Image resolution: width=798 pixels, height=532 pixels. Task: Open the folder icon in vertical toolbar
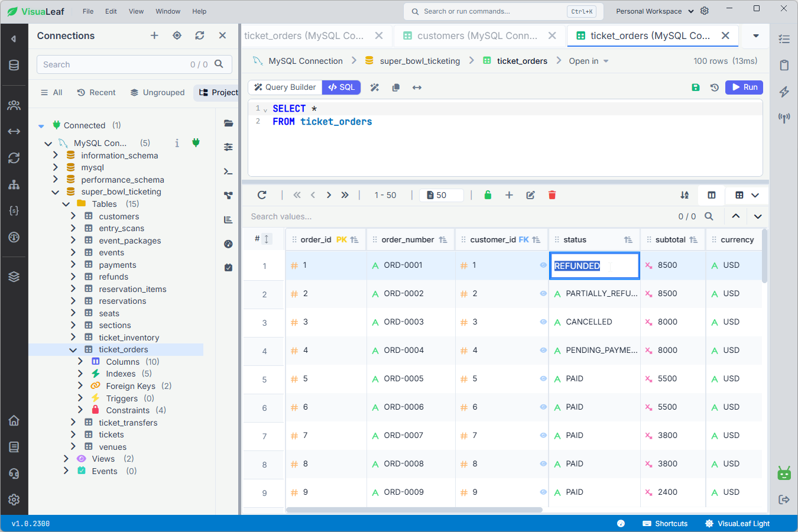pyautogui.click(x=228, y=123)
